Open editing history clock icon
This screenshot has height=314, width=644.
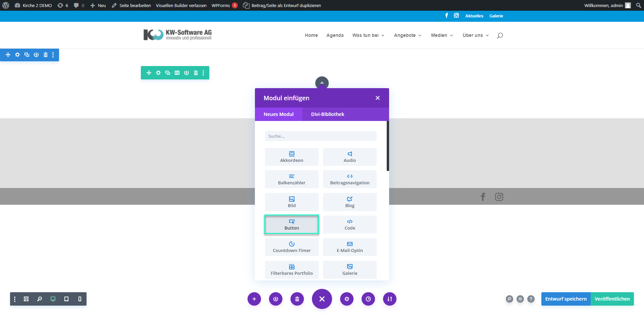pos(368,299)
